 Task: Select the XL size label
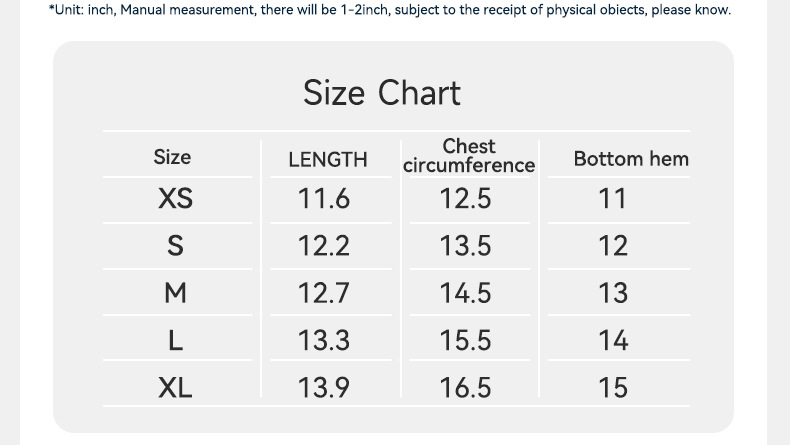tap(175, 387)
